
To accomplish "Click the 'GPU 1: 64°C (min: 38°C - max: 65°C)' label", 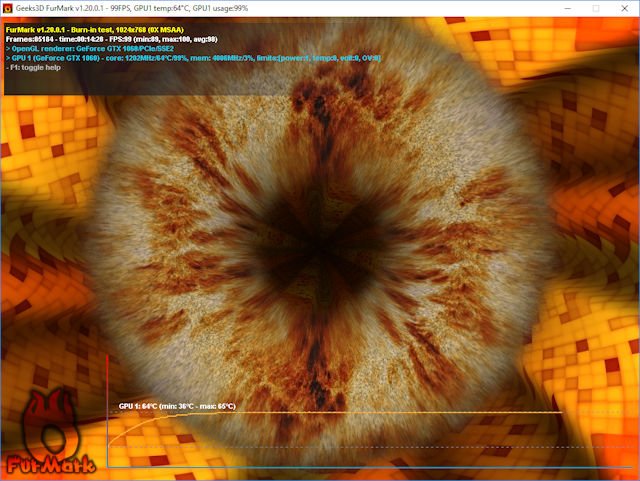I will [177, 406].
